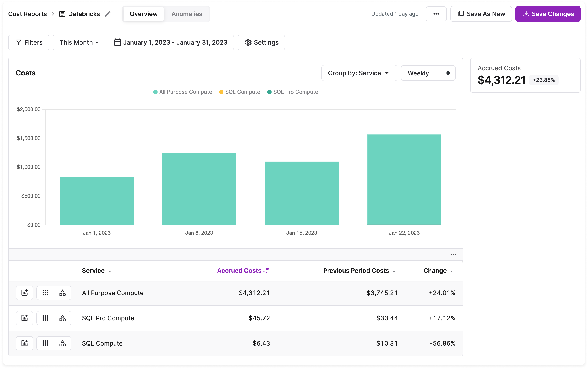Click the Cost Reports breadcrumb link
588x369 pixels.
pos(27,14)
